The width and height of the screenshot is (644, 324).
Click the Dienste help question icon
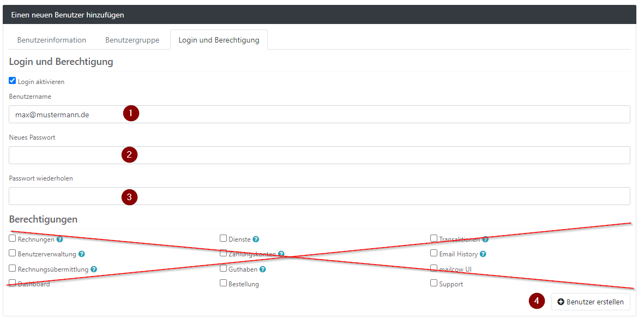point(256,239)
